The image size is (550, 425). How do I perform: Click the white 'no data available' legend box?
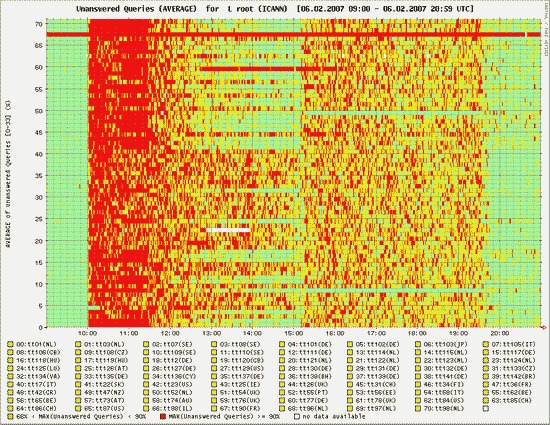point(297,417)
